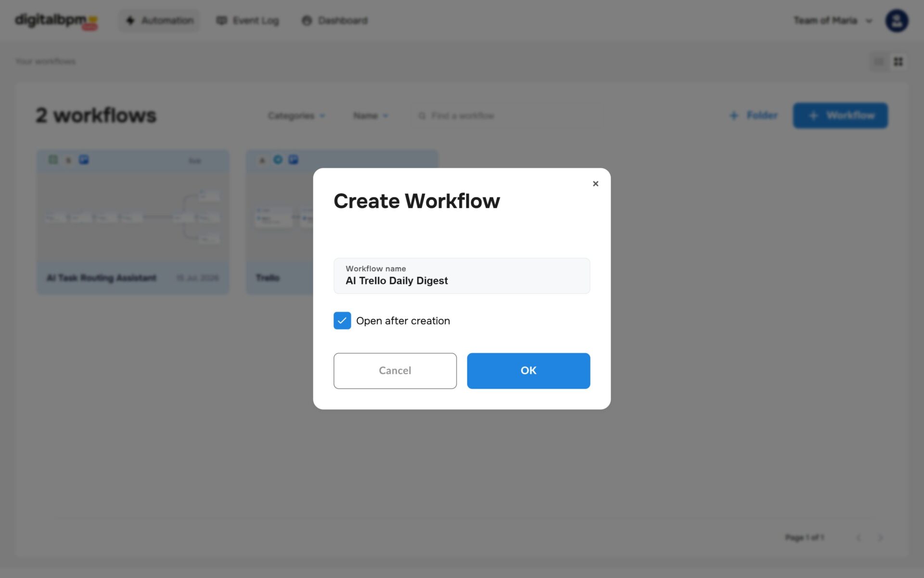Switch to grid view layout
The height and width of the screenshot is (578, 924).
pos(898,62)
